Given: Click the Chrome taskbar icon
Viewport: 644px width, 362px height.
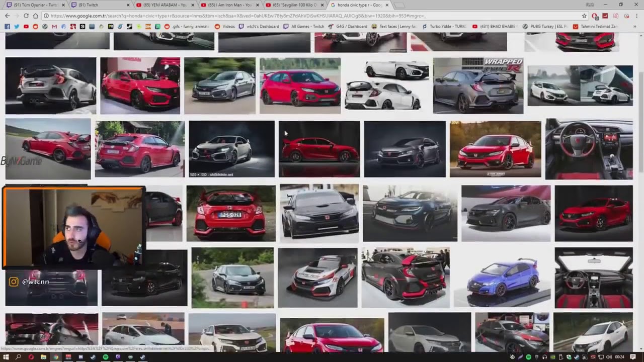Looking at the screenshot, I should click(56, 357).
